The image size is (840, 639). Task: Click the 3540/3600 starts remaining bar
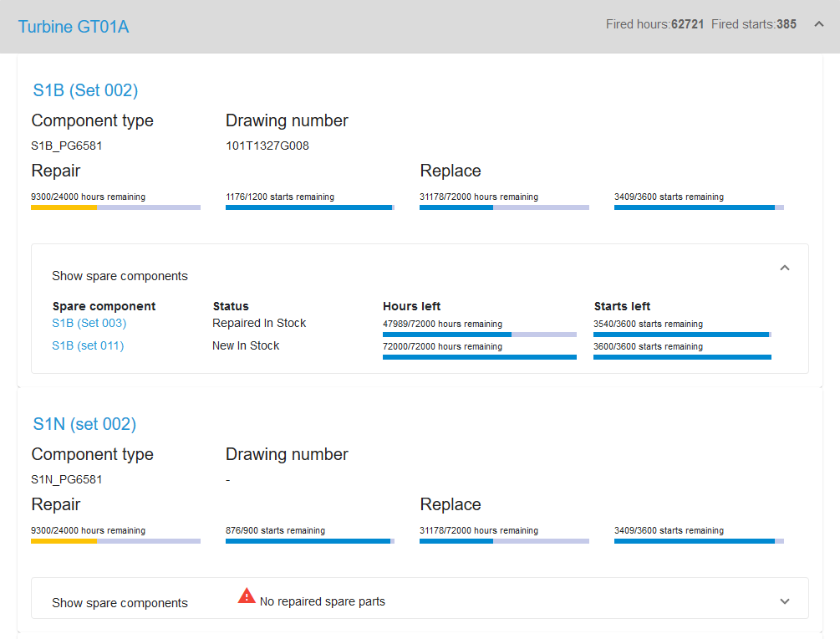click(x=682, y=335)
